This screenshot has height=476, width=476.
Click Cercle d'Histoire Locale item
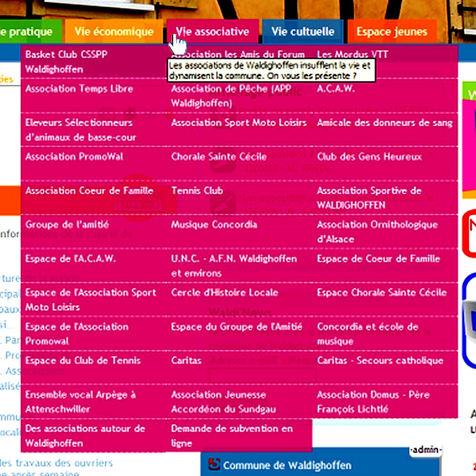(225, 292)
